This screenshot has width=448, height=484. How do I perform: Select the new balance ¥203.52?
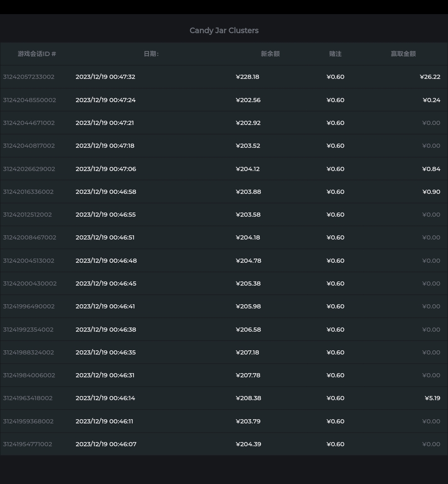click(x=248, y=146)
